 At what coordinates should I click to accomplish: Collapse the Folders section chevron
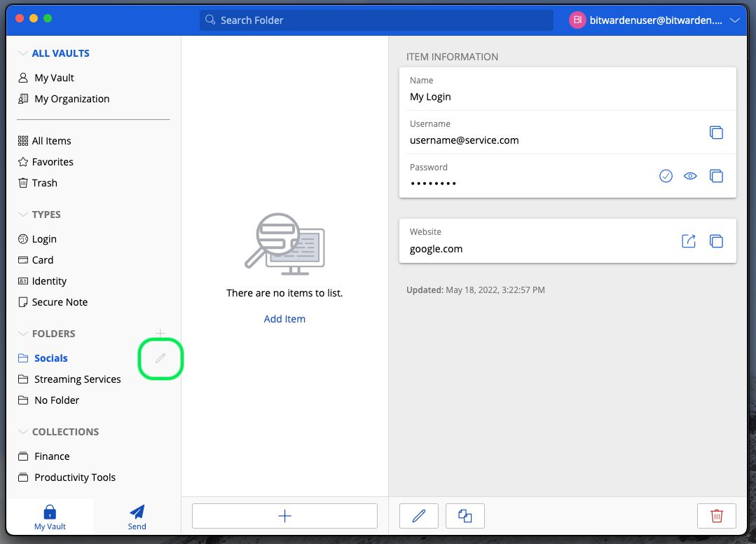point(22,333)
